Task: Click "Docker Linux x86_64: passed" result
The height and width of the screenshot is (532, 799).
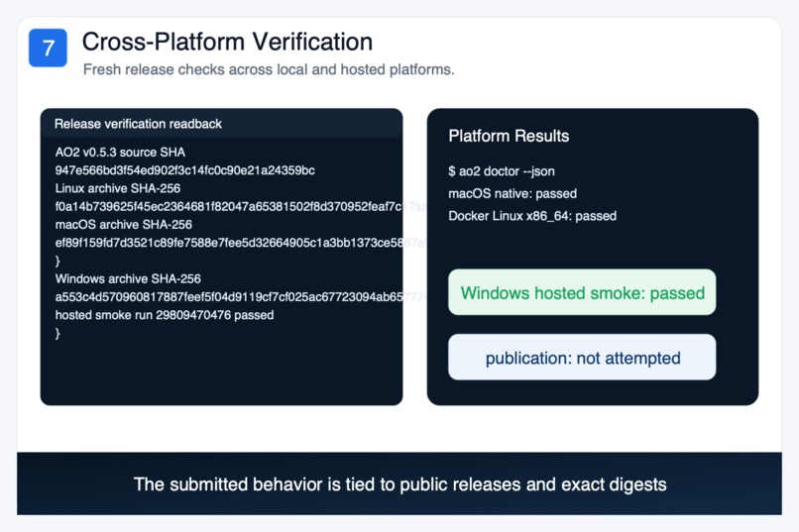Action: click(x=532, y=216)
